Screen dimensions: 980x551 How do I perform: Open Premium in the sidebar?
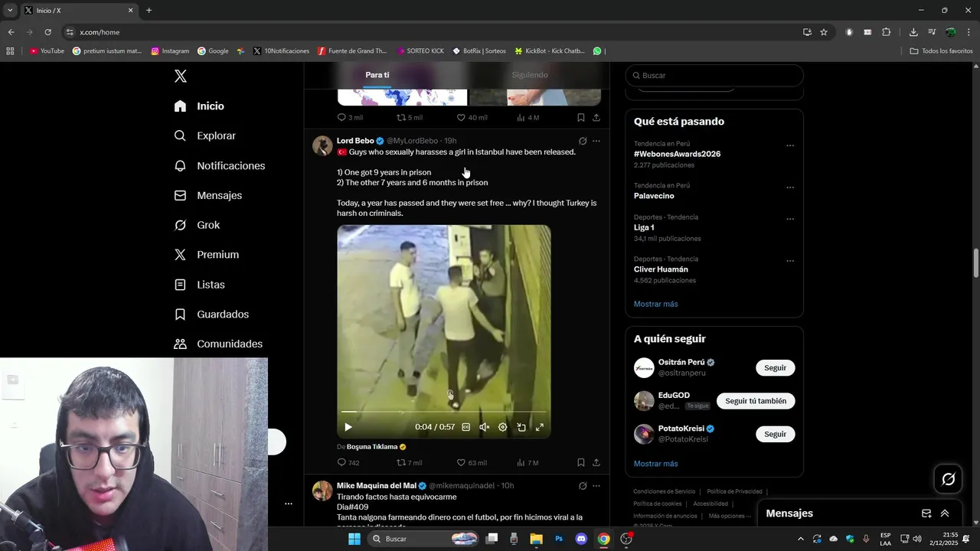point(207,255)
